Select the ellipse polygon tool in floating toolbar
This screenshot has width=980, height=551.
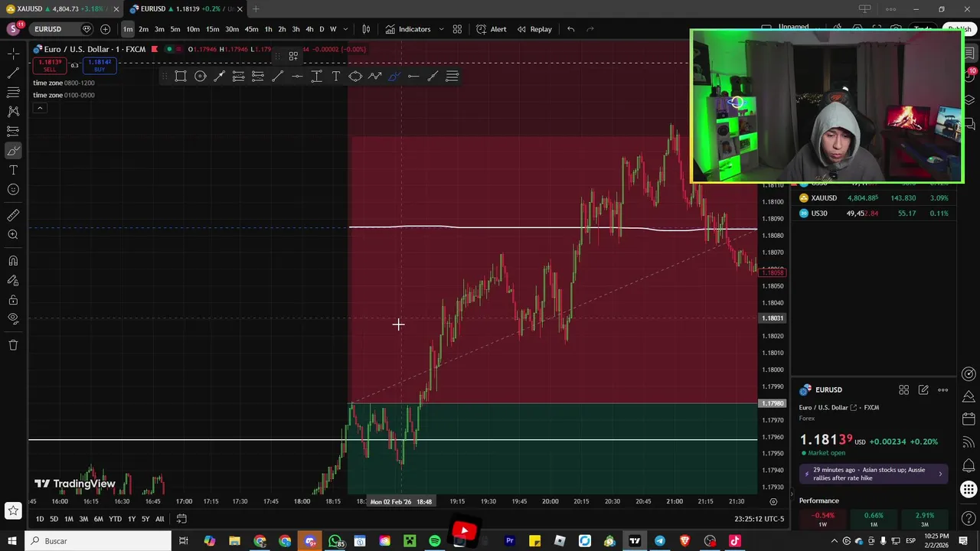click(355, 76)
